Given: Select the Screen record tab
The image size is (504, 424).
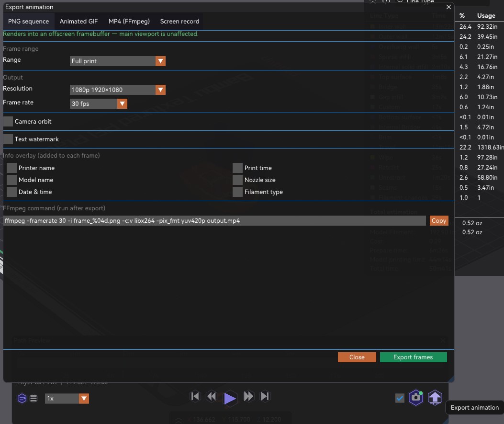Looking at the screenshot, I should [179, 21].
